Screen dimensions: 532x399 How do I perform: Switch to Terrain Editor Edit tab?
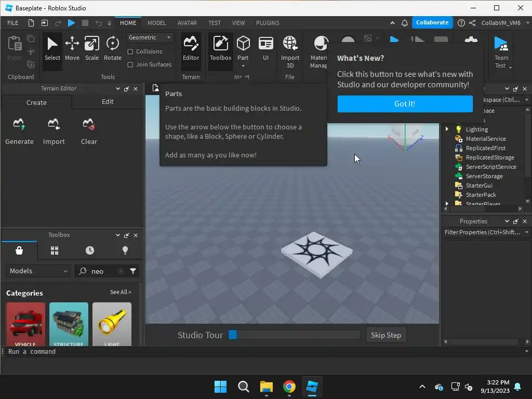(x=108, y=101)
